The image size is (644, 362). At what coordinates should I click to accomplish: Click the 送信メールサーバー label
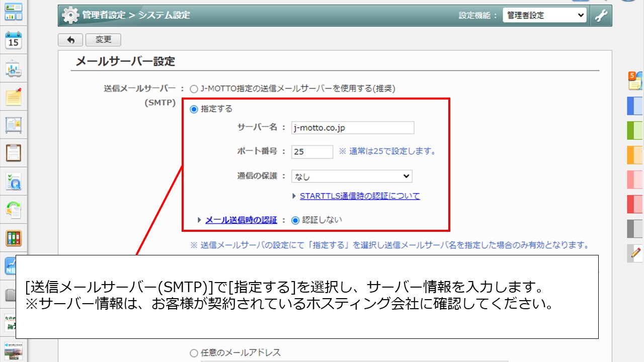(x=140, y=89)
